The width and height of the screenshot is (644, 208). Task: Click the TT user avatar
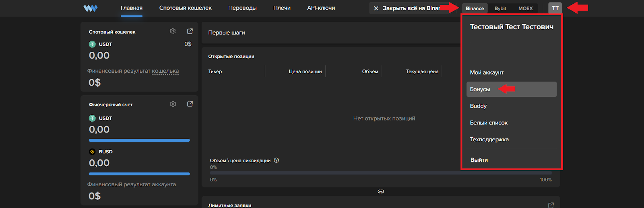555,8
